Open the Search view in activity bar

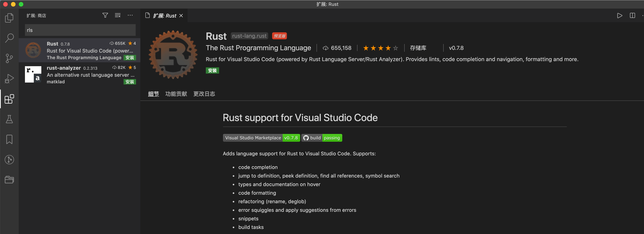coord(9,38)
